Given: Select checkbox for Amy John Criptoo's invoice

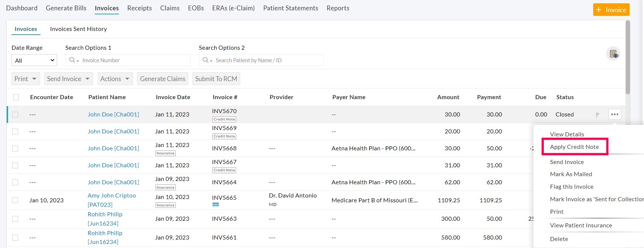Looking at the screenshot, I should (x=15, y=200).
